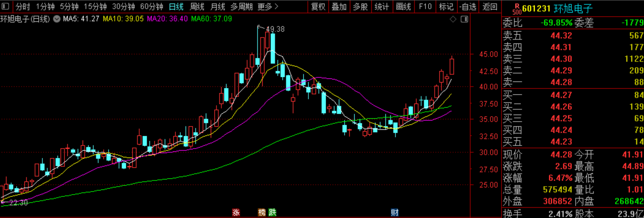Click the 买四 price 44.24
This screenshot has width=644, height=218.
[x=561, y=130]
